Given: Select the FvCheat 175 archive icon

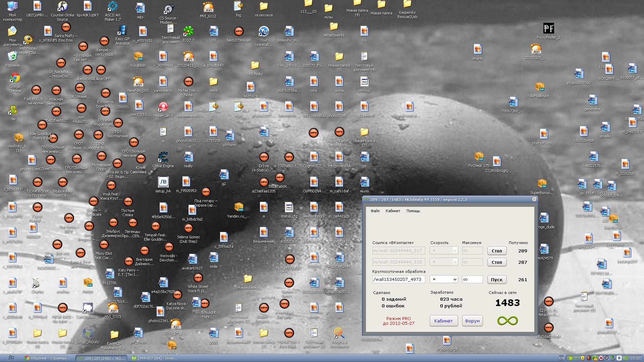Looking at the screenshot, I should point(479,160).
